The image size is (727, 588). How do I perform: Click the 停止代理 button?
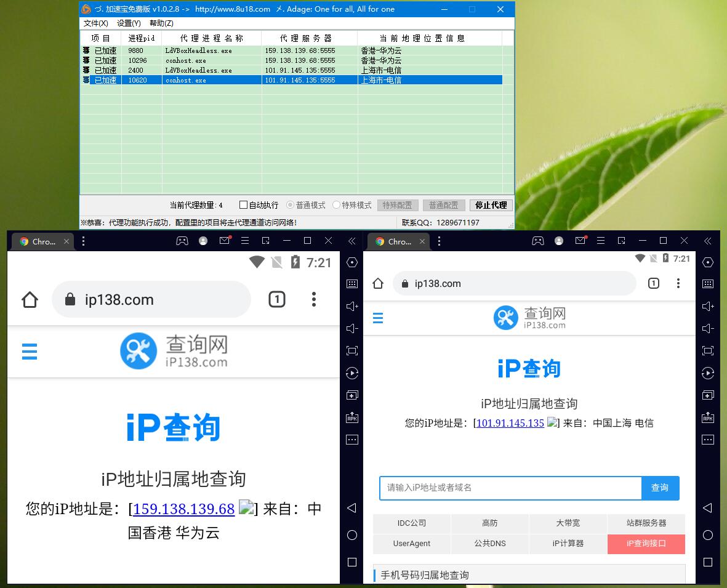(x=491, y=205)
